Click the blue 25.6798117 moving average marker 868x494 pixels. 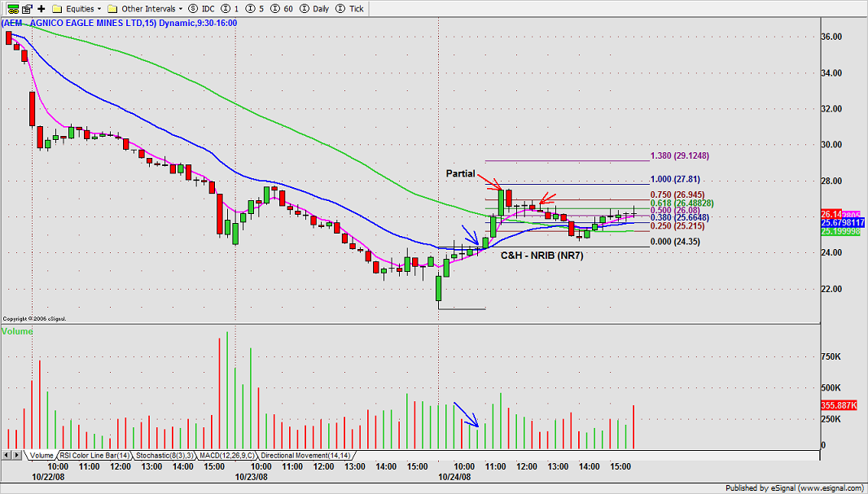(x=842, y=222)
